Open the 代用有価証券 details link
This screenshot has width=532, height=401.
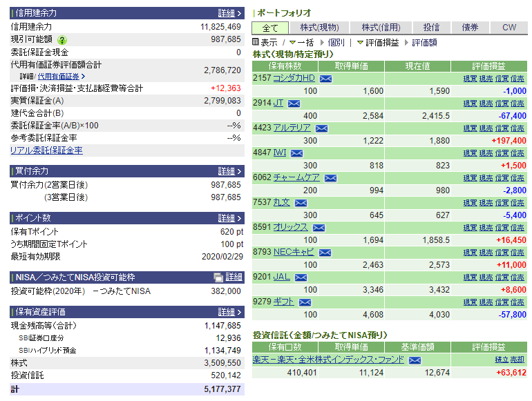pos(58,77)
